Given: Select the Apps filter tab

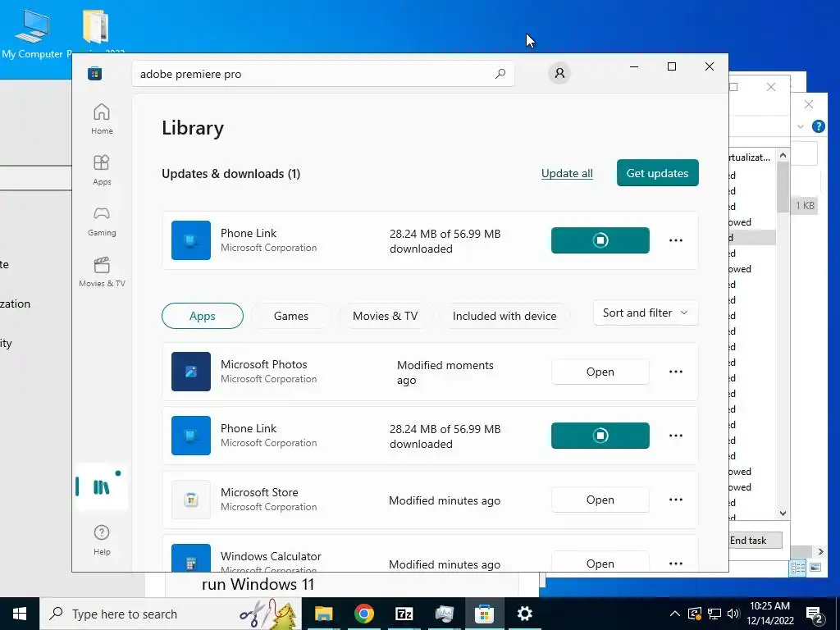Looking at the screenshot, I should click(x=203, y=316).
